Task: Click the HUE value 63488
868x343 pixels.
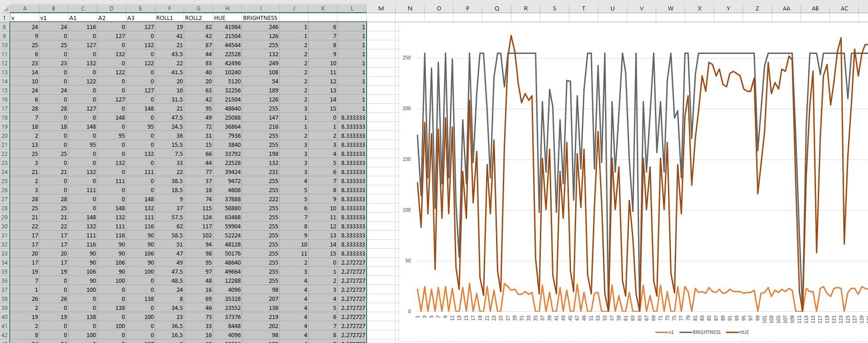Action: (227, 217)
